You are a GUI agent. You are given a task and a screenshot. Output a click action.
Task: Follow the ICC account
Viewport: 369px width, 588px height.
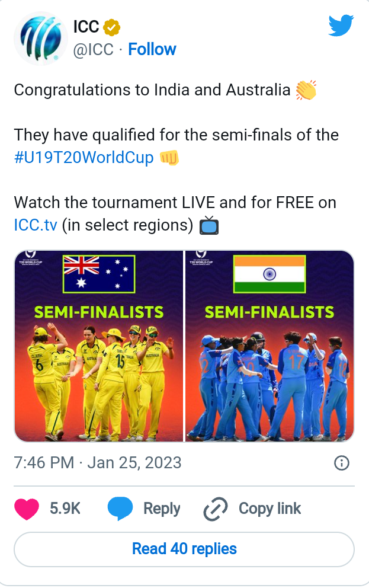(152, 49)
